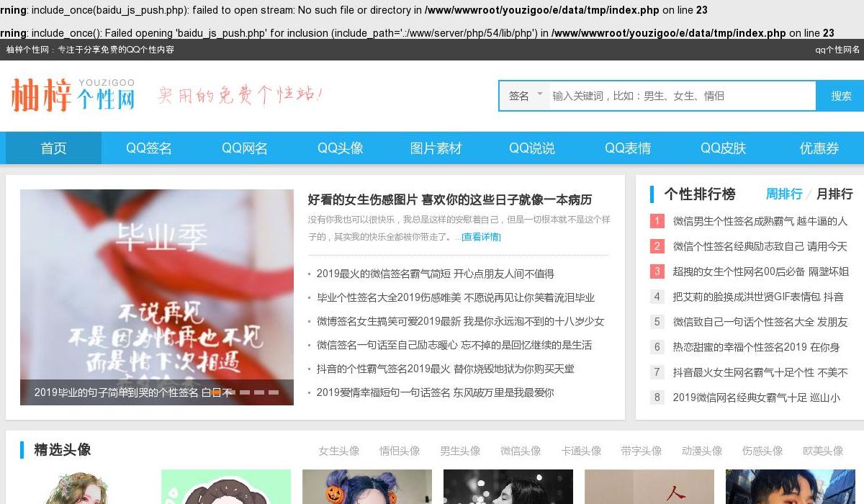Focus the keyword search input field

click(x=683, y=96)
